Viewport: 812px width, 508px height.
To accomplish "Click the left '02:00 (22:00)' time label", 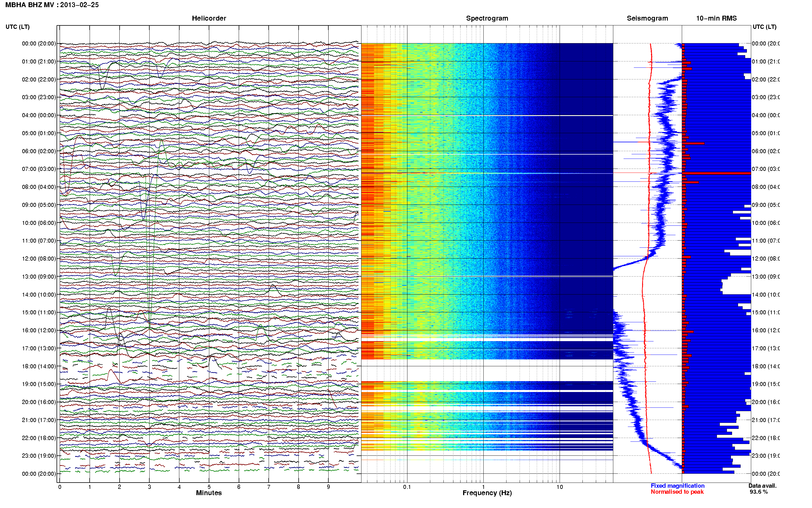I will point(39,79).
